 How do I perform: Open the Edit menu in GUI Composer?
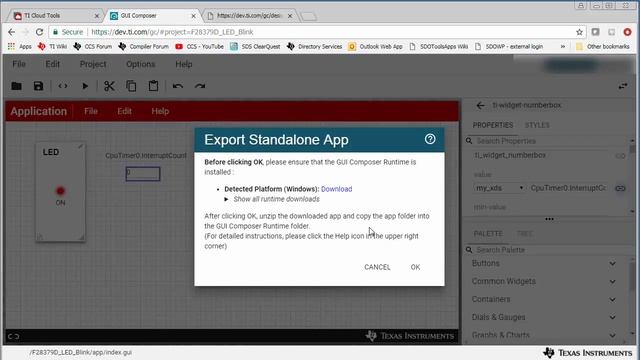pyautogui.click(x=52, y=64)
